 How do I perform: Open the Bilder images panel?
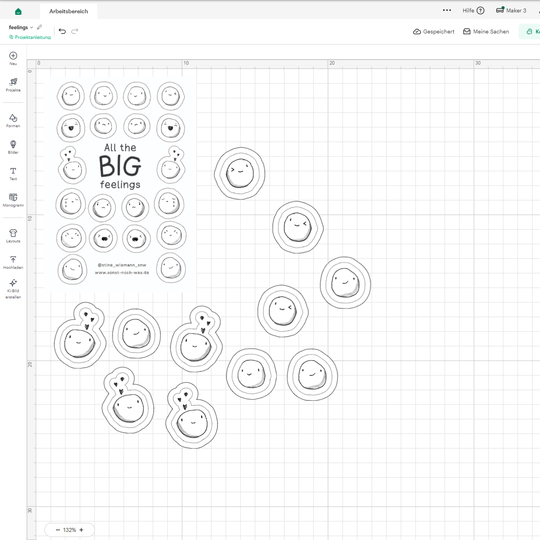pyautogui.click(x=13, y=147)
